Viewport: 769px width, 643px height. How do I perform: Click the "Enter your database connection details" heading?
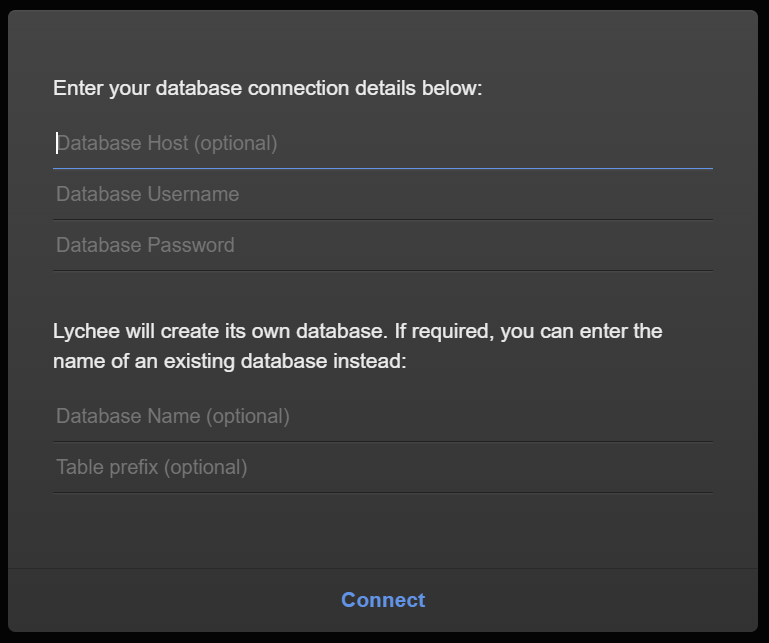(267, 89)
